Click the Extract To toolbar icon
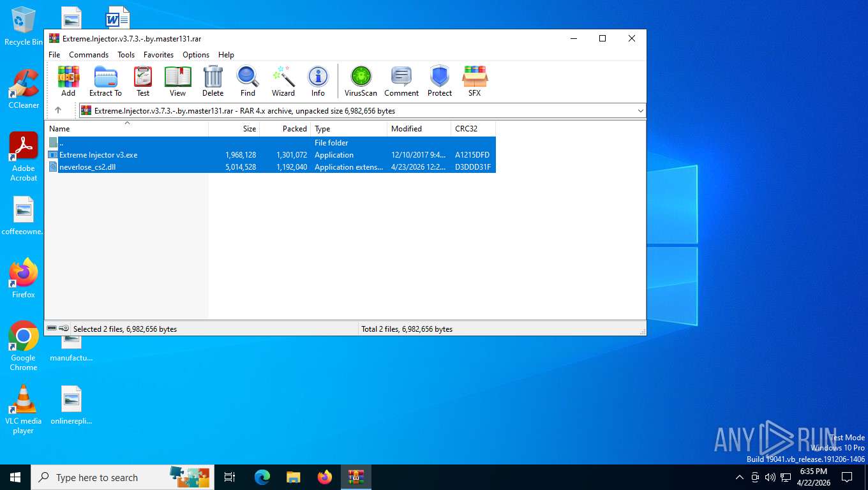868x490 pixels. [105, 81]
